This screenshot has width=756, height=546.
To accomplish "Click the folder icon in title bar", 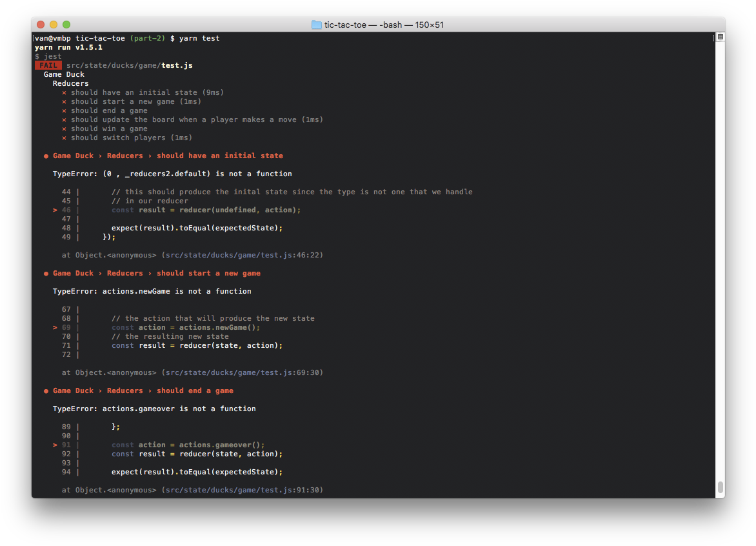I will (316, 25).
